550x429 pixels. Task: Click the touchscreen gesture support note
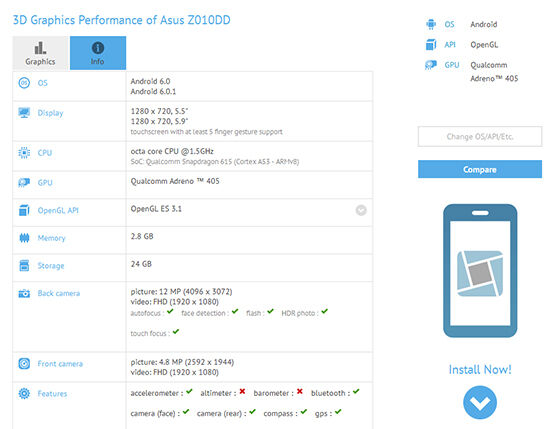207,132
